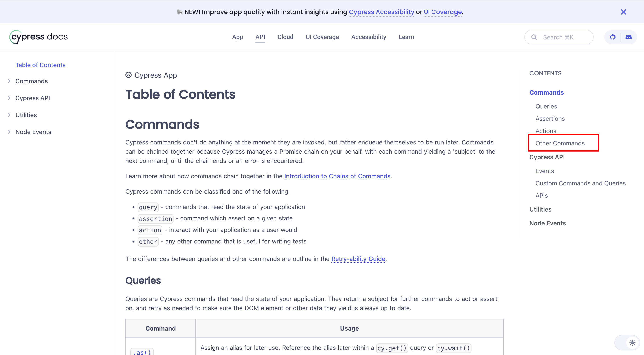Open the UI Coverage nav tab
The image size is (644, 355).
pyautogui.click(x=322, y=37)
